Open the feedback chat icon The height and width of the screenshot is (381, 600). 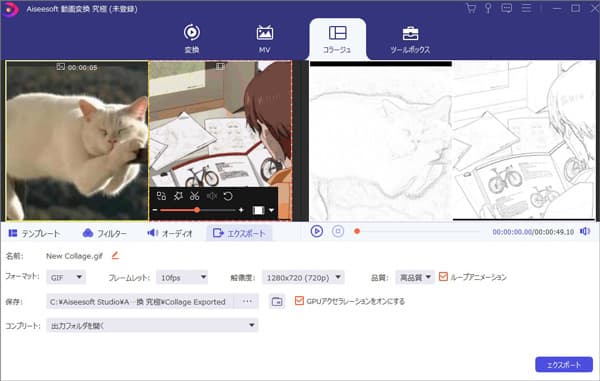[x=507, y=8]
